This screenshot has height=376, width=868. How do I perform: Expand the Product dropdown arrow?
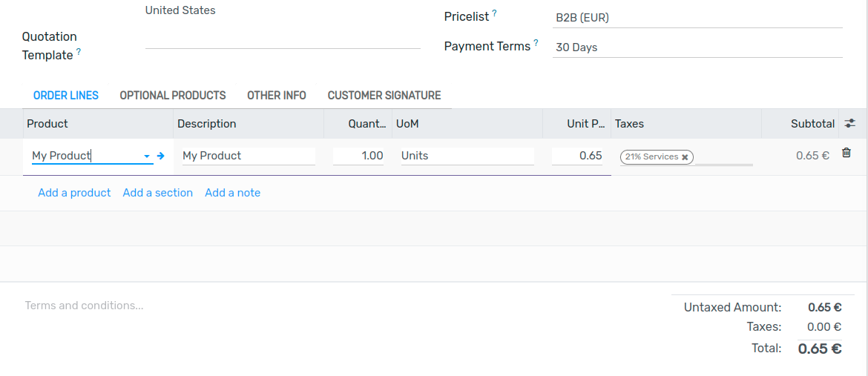147,156
